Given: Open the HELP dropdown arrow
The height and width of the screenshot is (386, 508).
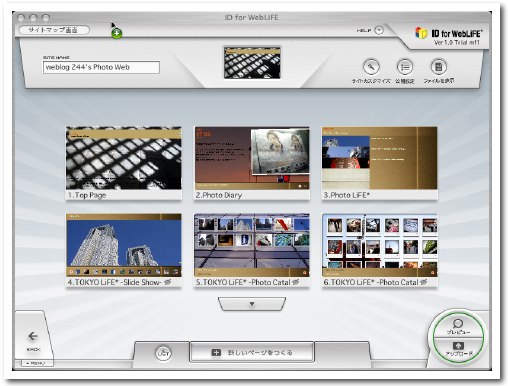Looking at the screenshot, I should click(x=379, y=30).
